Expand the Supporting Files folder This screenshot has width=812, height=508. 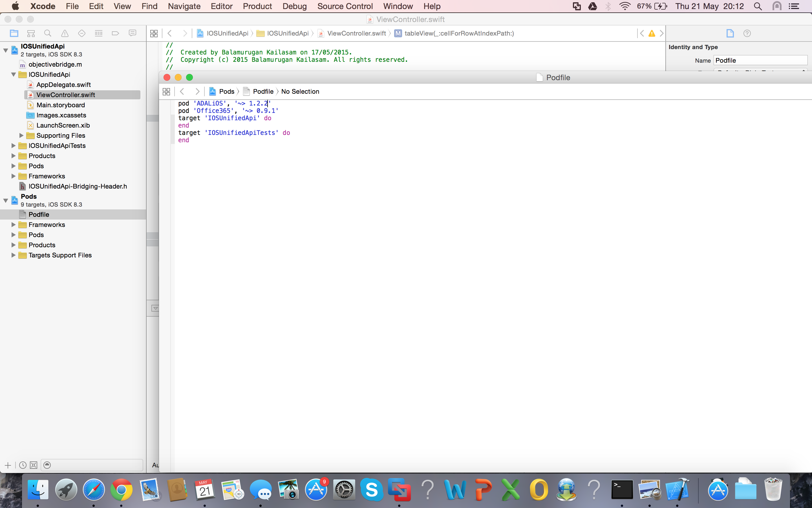tap(21, 135)
